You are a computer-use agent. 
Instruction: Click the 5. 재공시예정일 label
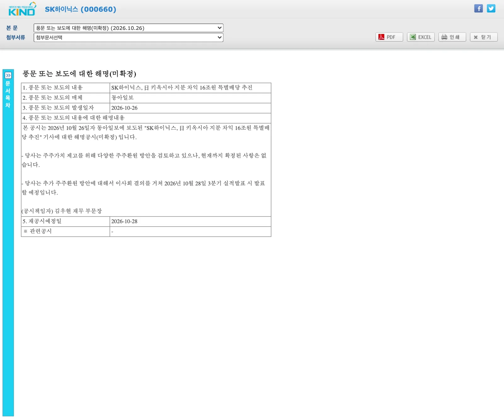tap(42, 221)
